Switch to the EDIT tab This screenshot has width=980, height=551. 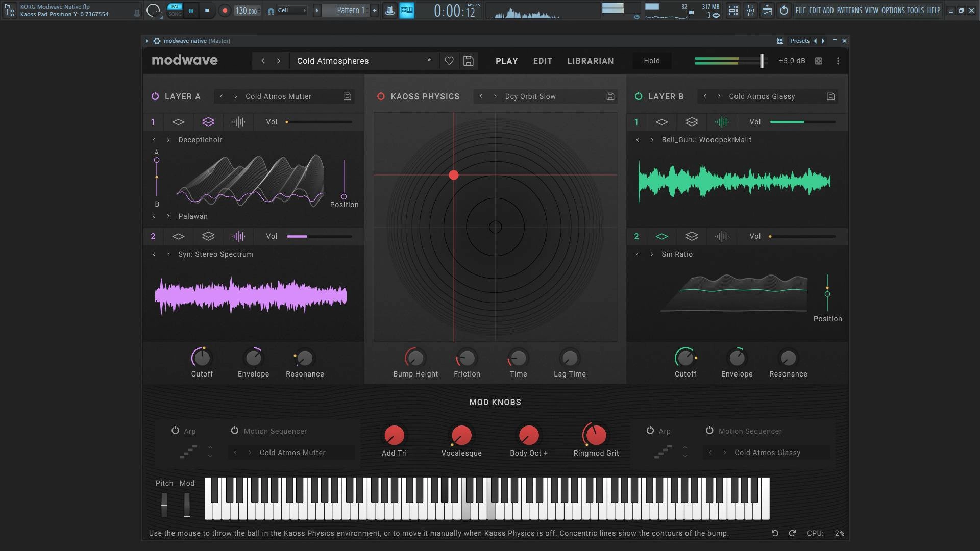(x=543, y=61)
